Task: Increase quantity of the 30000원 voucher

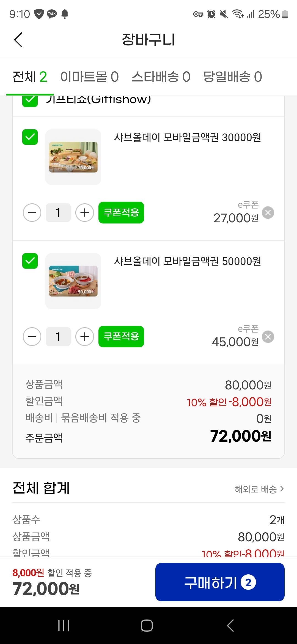Action: tap(85, 213)
